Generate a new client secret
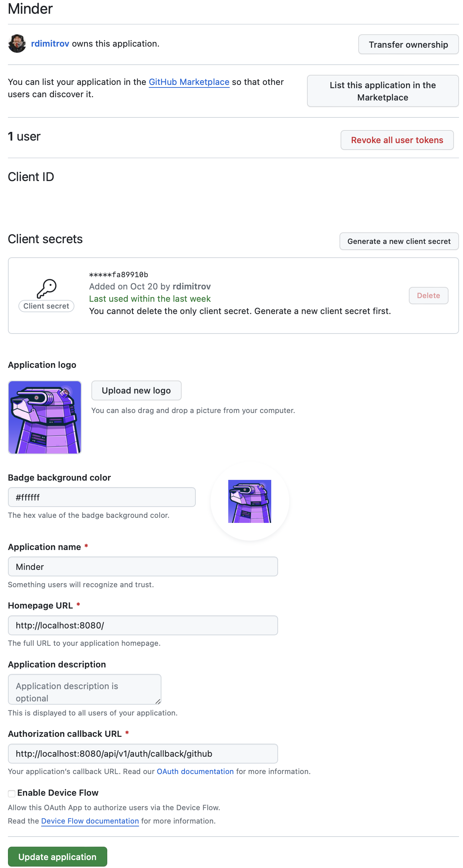Image resolution: width=463 pixels, height=868 pixels. pos(399,241)
